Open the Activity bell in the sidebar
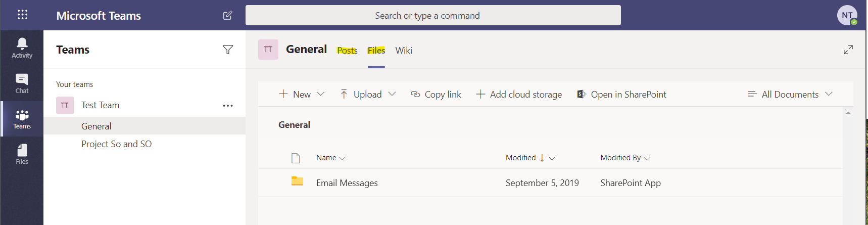 (x=22, y=48)
